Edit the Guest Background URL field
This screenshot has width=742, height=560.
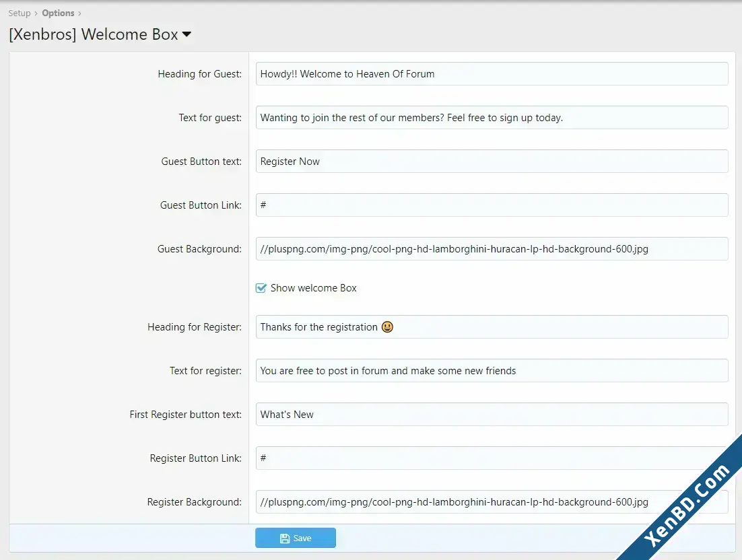point(492,249)
